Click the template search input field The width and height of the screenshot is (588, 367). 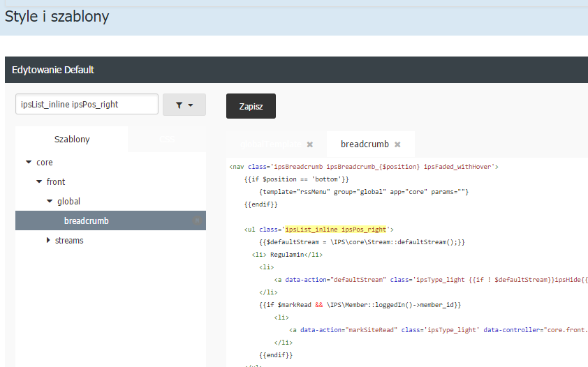(87, 105)
